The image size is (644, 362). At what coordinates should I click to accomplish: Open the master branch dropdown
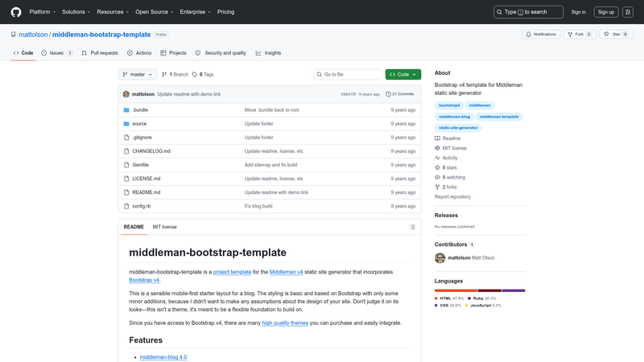(138, 74)
